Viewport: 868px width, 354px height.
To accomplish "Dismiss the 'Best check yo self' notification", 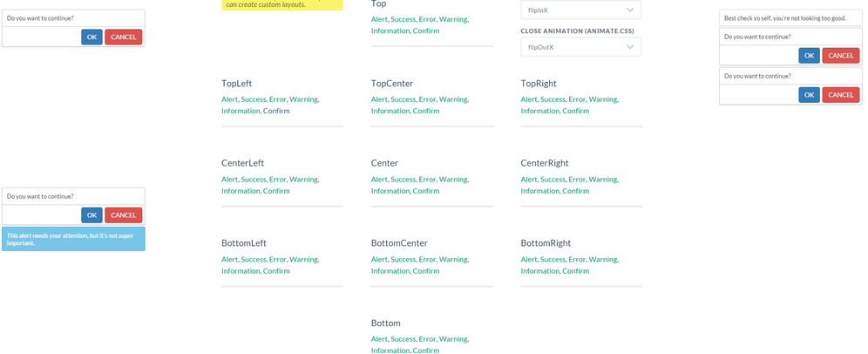I will (790, 18).
